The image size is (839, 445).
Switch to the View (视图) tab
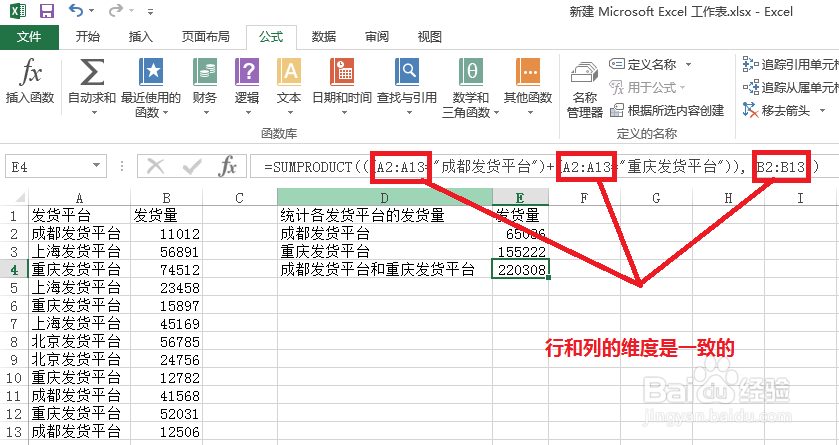[x=430, y=37]
